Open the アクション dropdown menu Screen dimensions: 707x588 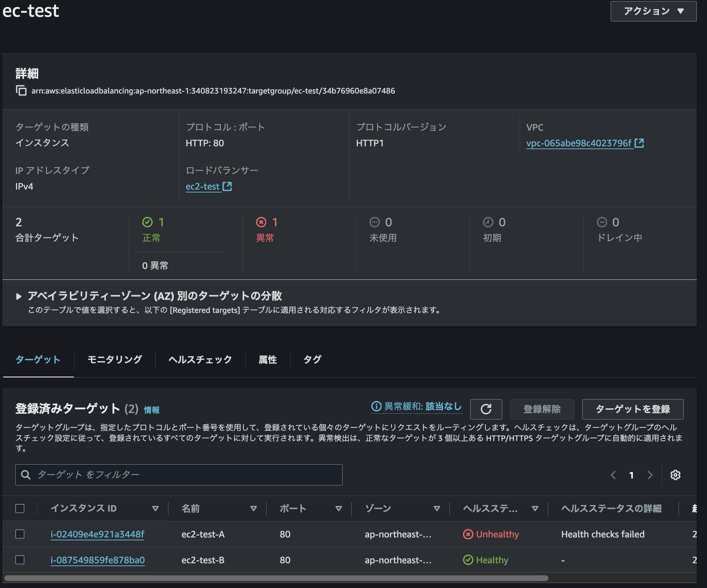(x=653, y=11)
